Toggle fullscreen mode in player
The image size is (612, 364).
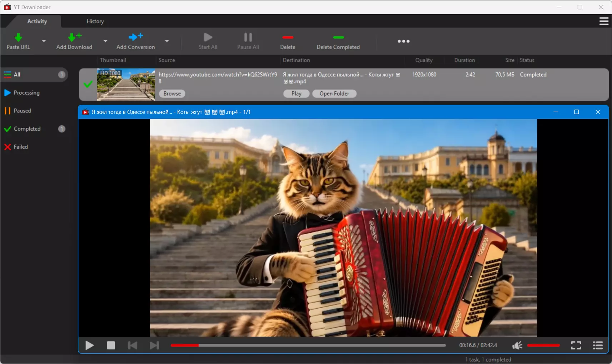pos(576,345)
